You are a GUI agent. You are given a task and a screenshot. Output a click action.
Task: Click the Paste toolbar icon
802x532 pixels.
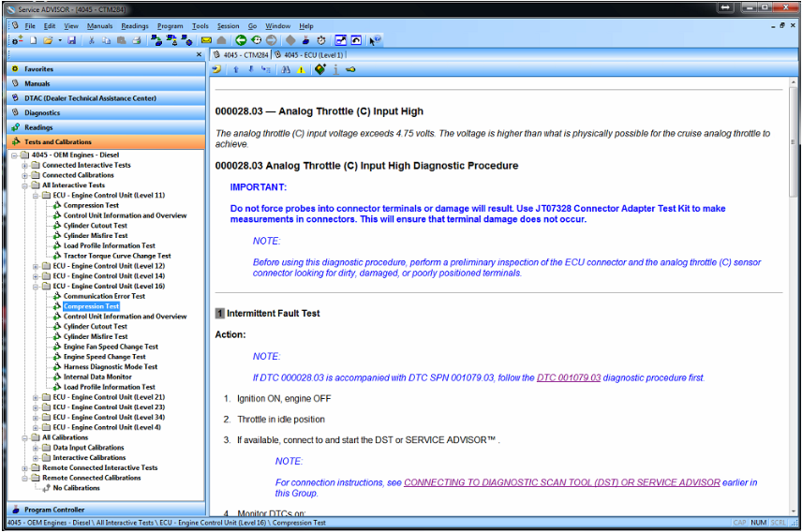click(x=121, y=40)
